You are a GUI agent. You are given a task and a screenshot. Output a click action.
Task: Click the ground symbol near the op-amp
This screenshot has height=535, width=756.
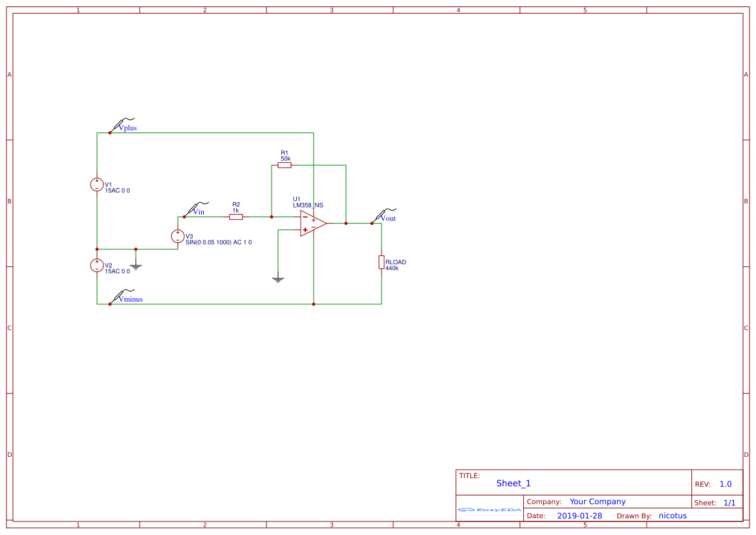pos(278,278)
